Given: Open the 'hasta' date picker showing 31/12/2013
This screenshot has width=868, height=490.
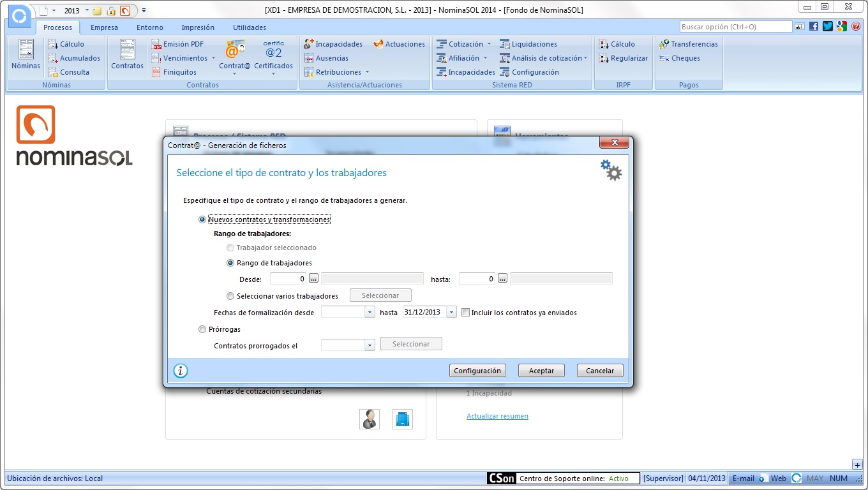Looking at the screenshot, I should [452, 313].
